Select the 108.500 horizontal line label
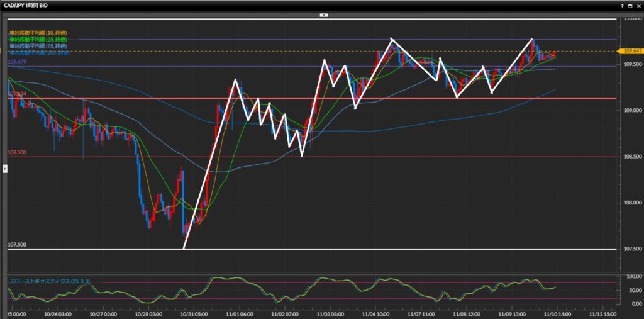The width and height of the screenshot is (644, 319). (17, 152)
